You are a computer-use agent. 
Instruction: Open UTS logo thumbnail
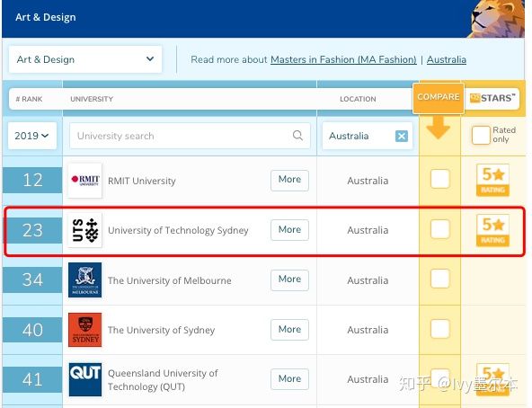pyautogui.click(x=84, y=230)
